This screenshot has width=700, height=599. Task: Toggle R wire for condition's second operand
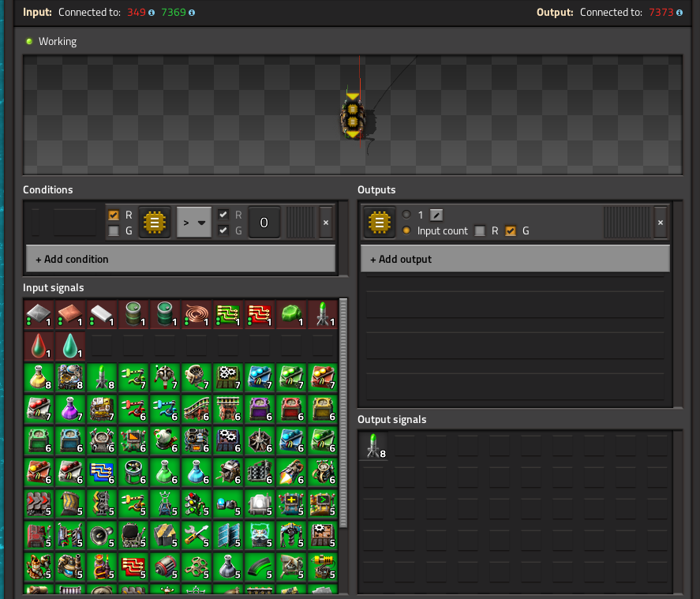click(x=223, y=215)
